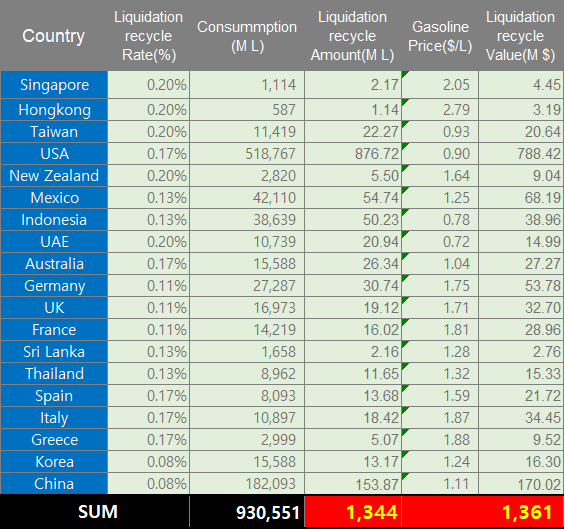Screen dimensions: 565x530
Task: Click Taiwan's recycle amount 22.27
Action: click(x=353, y=132)
